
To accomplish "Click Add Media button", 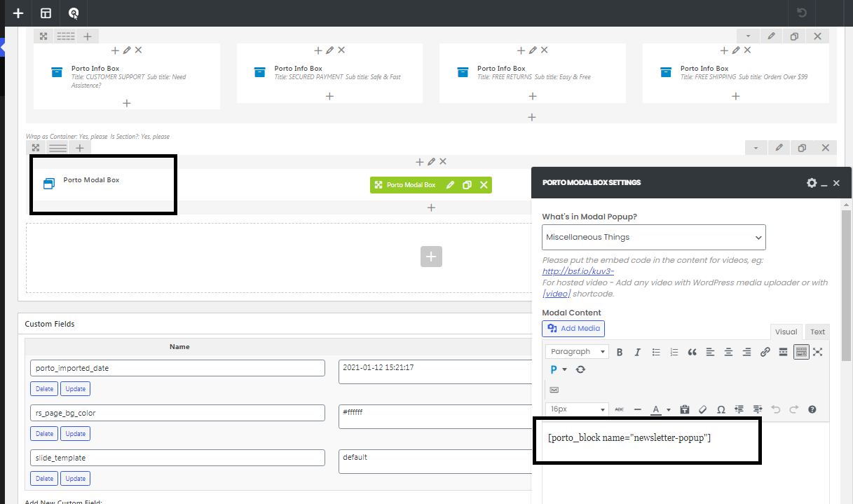I will (x=573, y=328).
